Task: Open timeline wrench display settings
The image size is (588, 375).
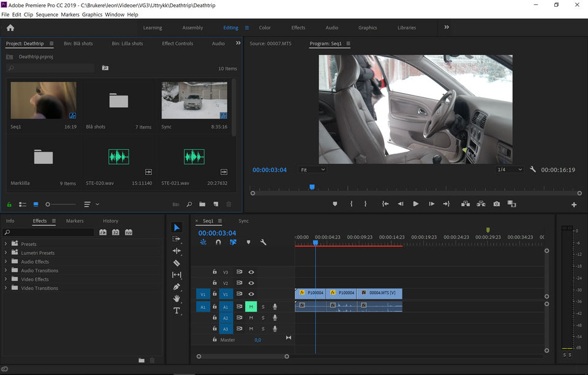Action: click(x=263, y=242)
